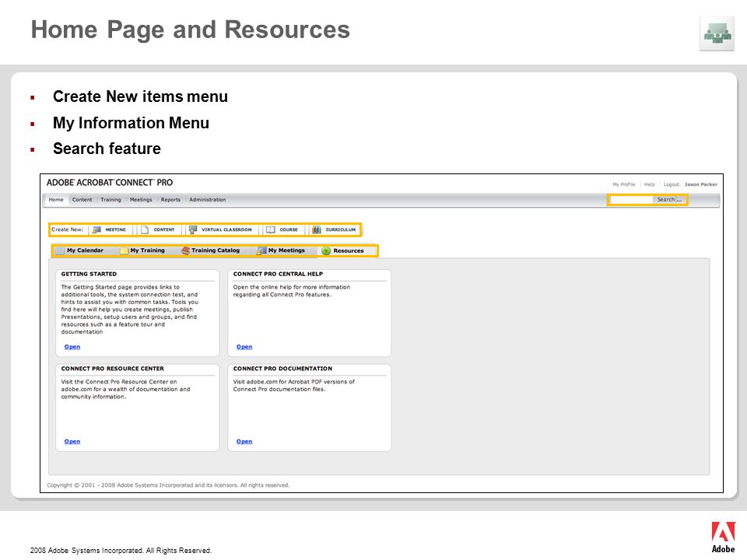Open the Meetings menu
Viewport: 747px width, 560px height.
coord(141,200)
